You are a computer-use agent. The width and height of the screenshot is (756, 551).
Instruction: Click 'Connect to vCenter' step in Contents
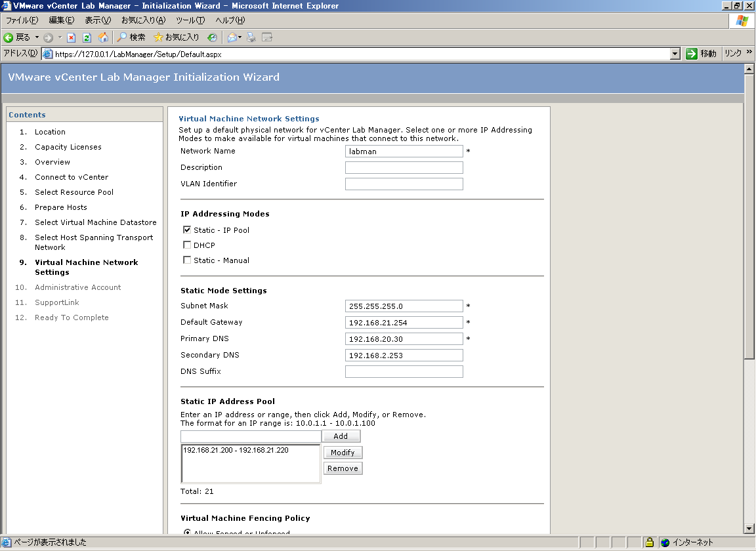point(72,177)
